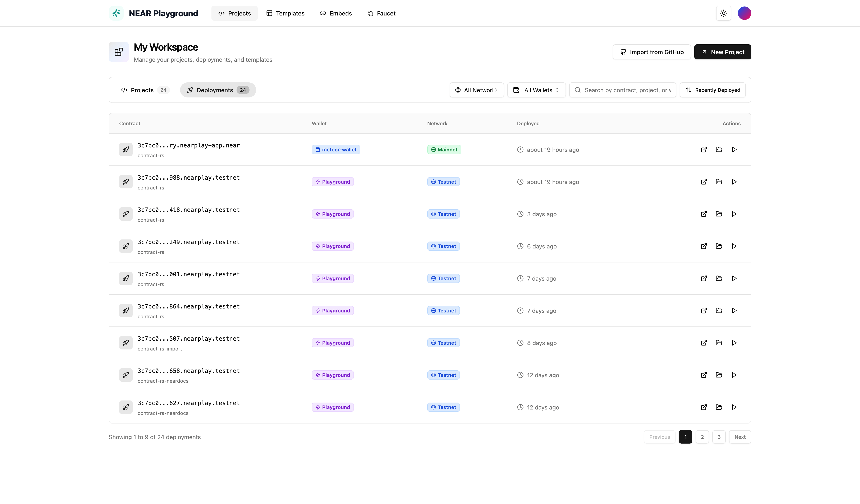This screenshot has width=860, height=504.
Task: Run the 3c7bc0...418.nearplay.testnet deployment
Action: 734,214
